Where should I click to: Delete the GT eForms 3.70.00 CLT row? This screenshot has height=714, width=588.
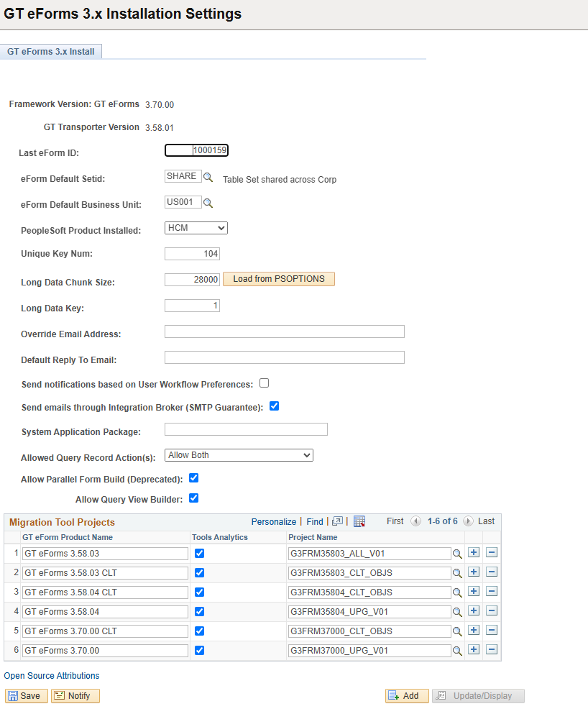tap(492, 630)
